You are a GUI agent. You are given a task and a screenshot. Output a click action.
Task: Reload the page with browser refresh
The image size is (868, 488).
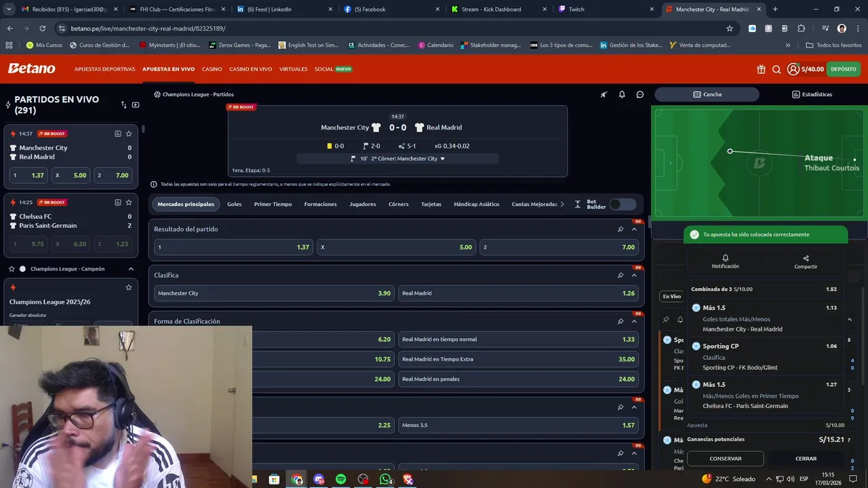pyautogui.click(x=42, y=28)
